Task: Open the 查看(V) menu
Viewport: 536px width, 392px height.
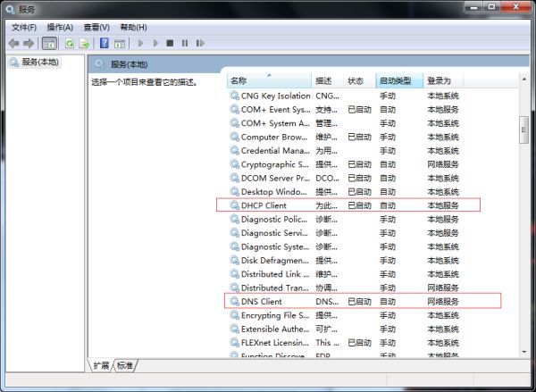Action: (x=96, y=27)
